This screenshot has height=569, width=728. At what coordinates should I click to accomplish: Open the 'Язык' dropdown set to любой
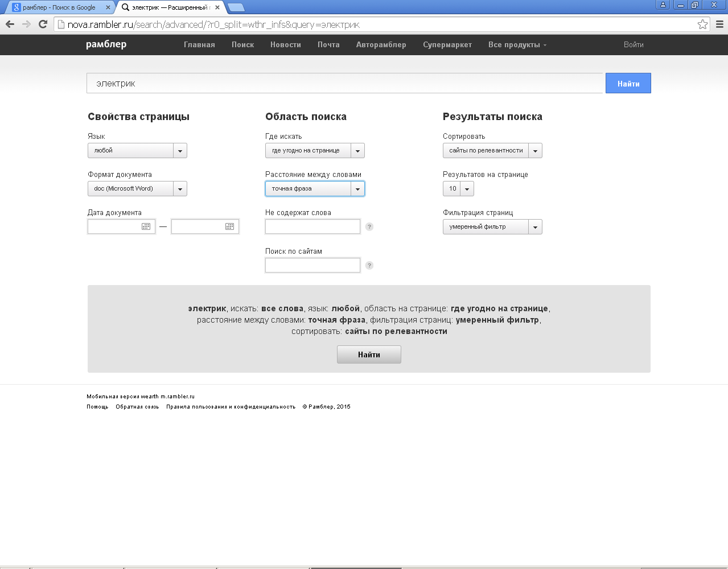(x=137, y=150)
